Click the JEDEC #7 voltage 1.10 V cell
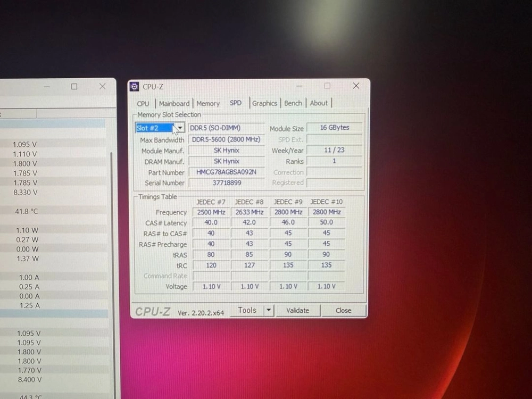The image size is (532, 399). [x=211, y=287]
